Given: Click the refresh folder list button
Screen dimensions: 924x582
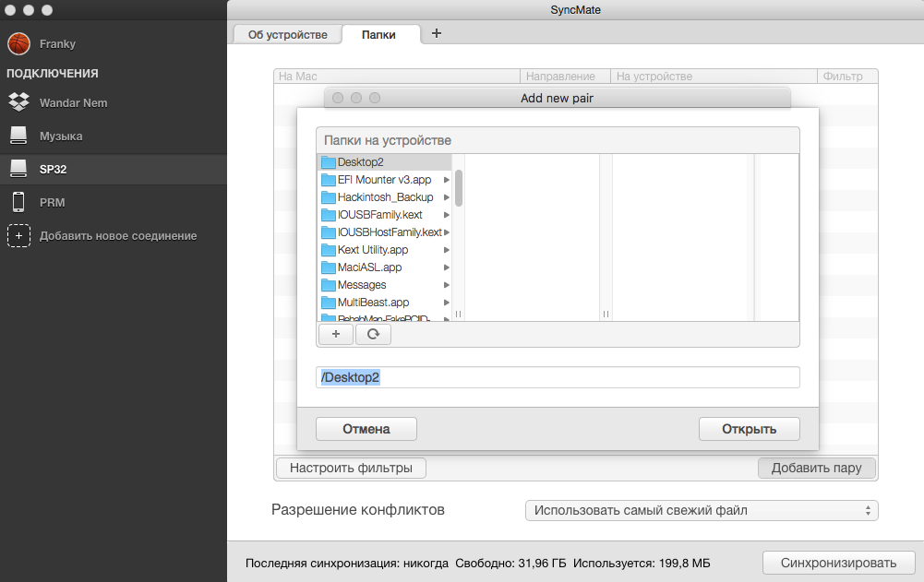Looking at the screenshot, I should click(x=373, y=334).
